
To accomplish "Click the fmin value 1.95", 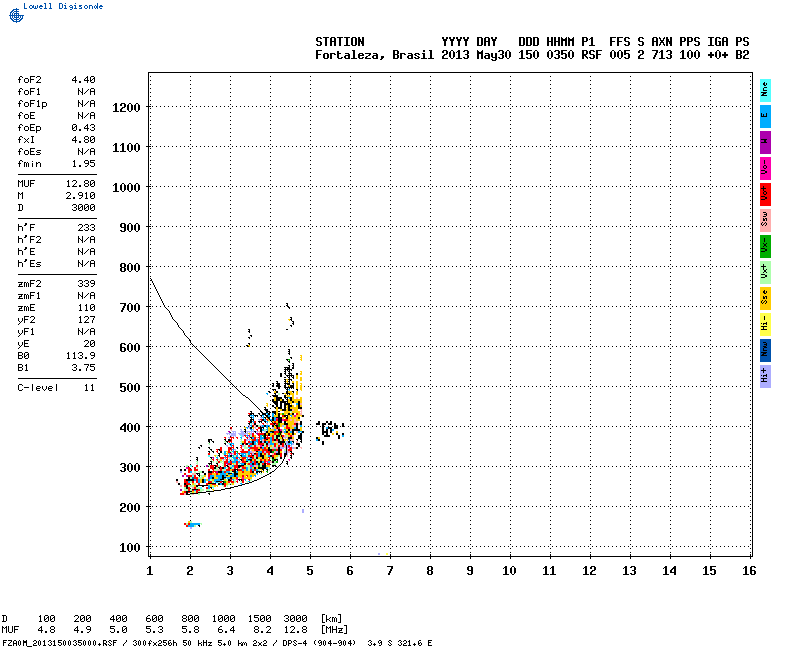I will tap(83, 164).
